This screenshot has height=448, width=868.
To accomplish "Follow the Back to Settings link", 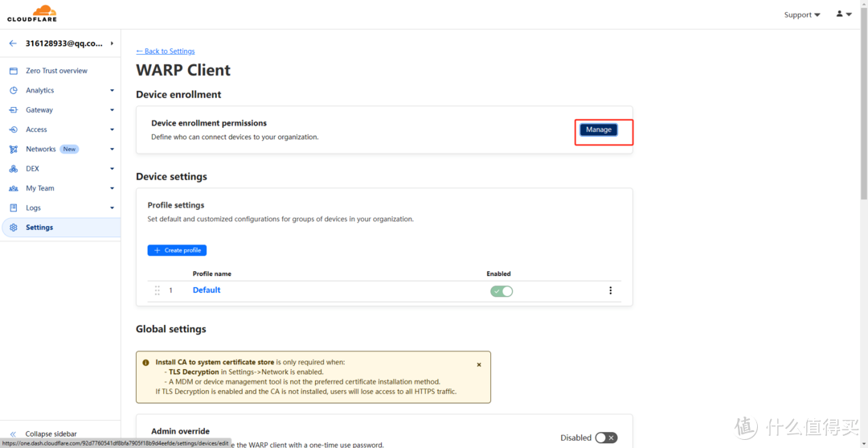I will point(166,51).
